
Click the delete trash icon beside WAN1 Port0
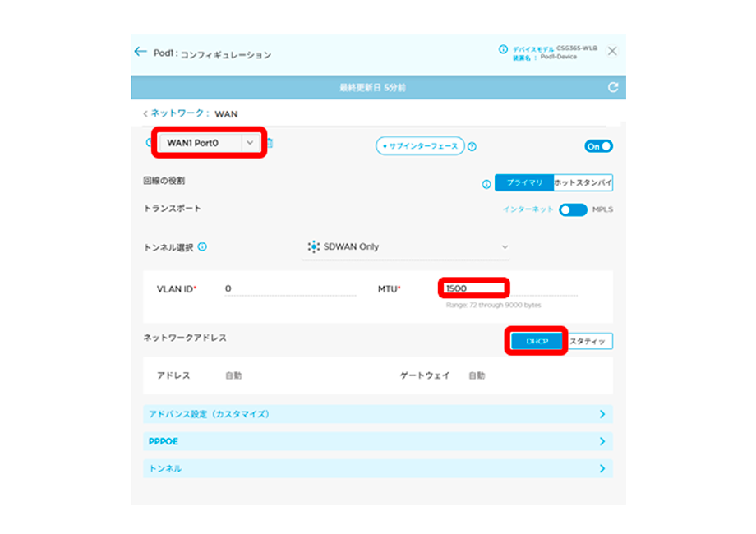[270, 143]
